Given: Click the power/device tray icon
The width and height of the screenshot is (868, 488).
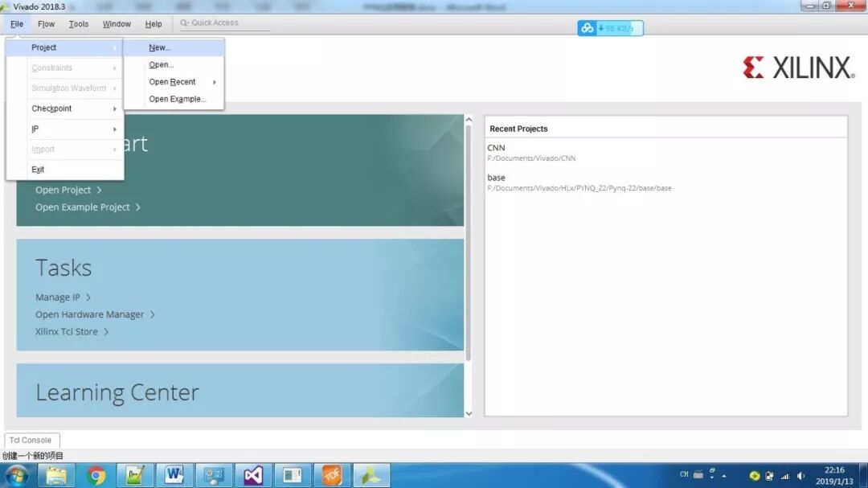Looking at the screenshot, I should [769, 476].
